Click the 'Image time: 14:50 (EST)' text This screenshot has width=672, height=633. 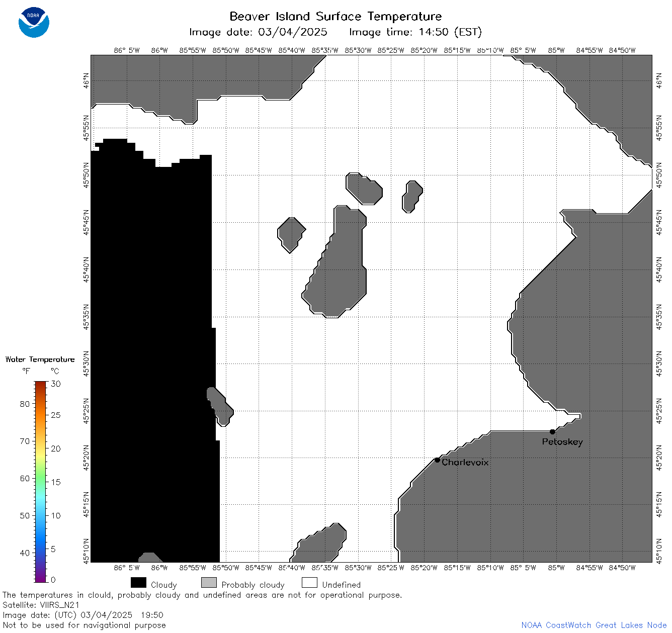coord(415,32)
